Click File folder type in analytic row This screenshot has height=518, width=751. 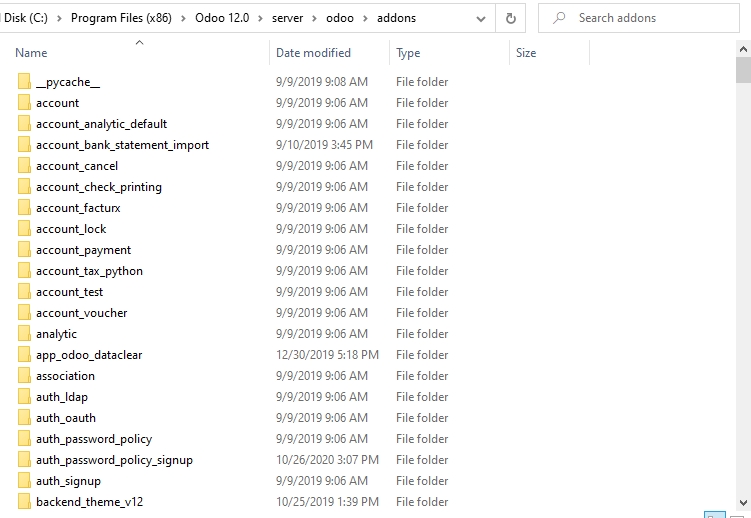click(x=422, y=334)
